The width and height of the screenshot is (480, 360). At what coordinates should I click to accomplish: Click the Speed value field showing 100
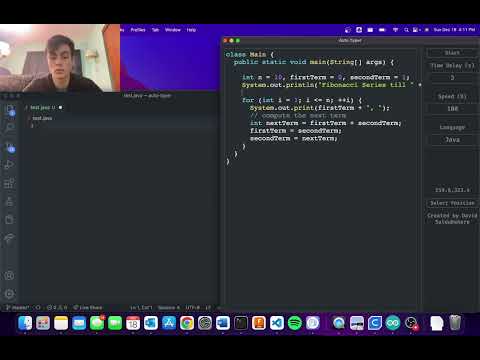[452, 108]
